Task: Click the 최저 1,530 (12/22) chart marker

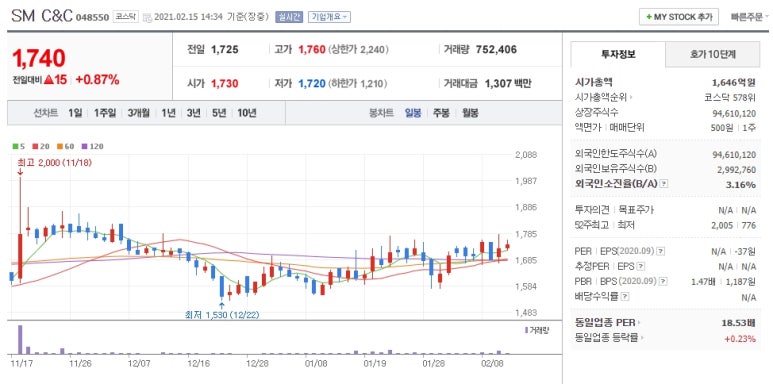Action: pos(222,314)
